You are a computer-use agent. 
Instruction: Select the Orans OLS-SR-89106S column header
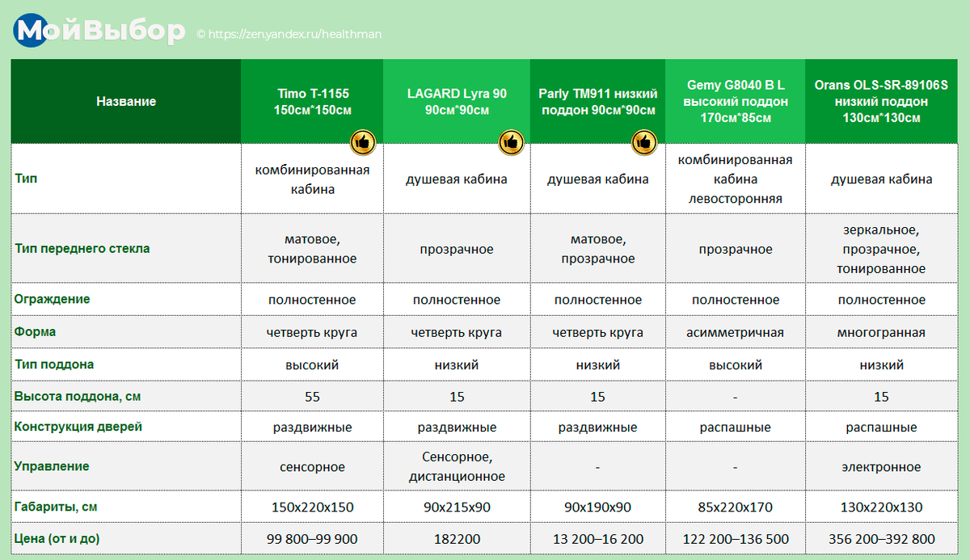pyautogui.click(x=881, y=102)
